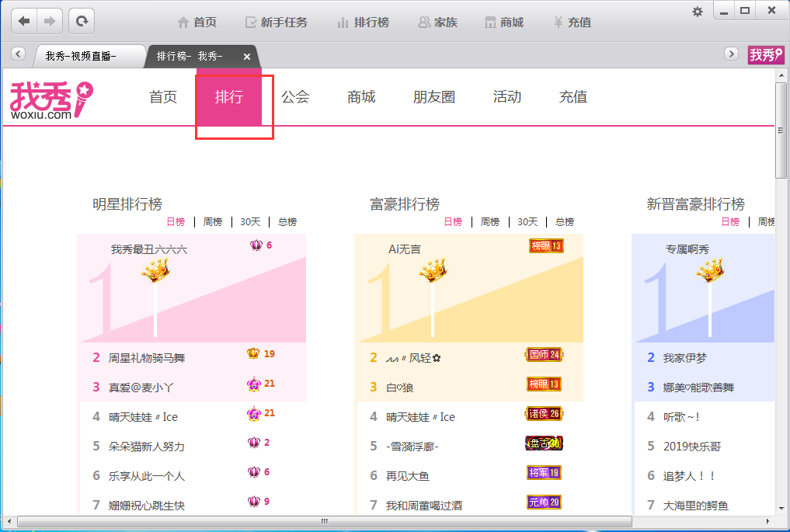Open tycoon 再见大鱼
Viewport: 790px width, 532px height.
point(408,476)
